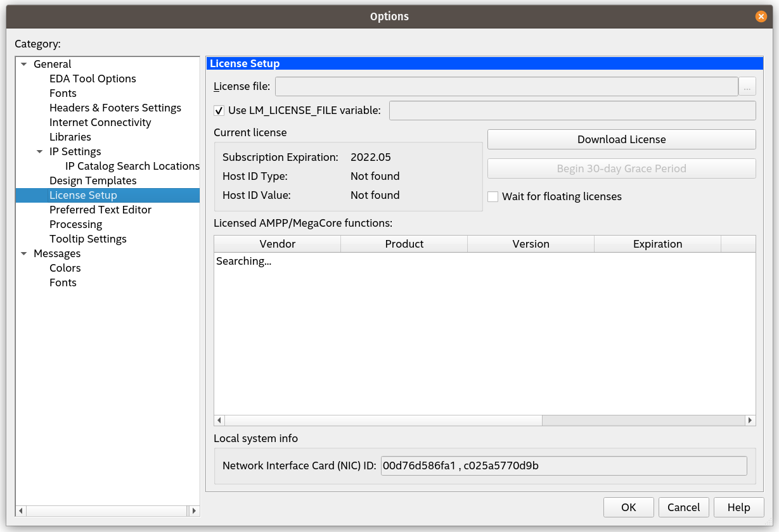
Task: Select the EDA Tool Options category
Action: (x=93, y=79)
